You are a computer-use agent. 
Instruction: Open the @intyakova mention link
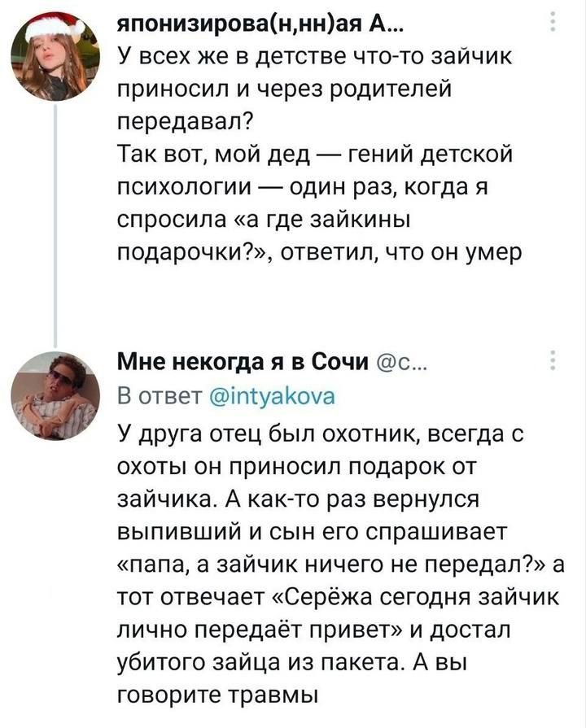pos(273,398)
